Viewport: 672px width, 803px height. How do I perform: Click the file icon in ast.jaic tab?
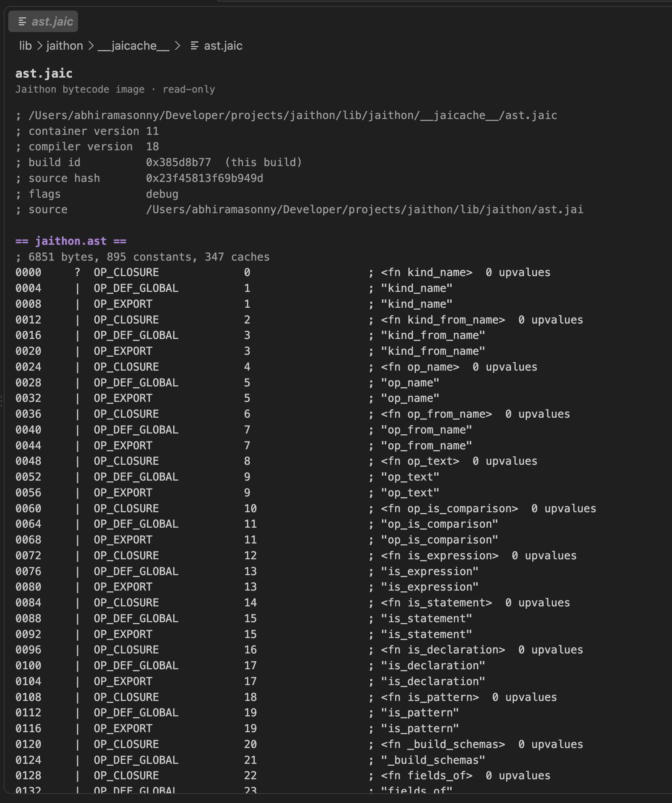tap(23, 22)
